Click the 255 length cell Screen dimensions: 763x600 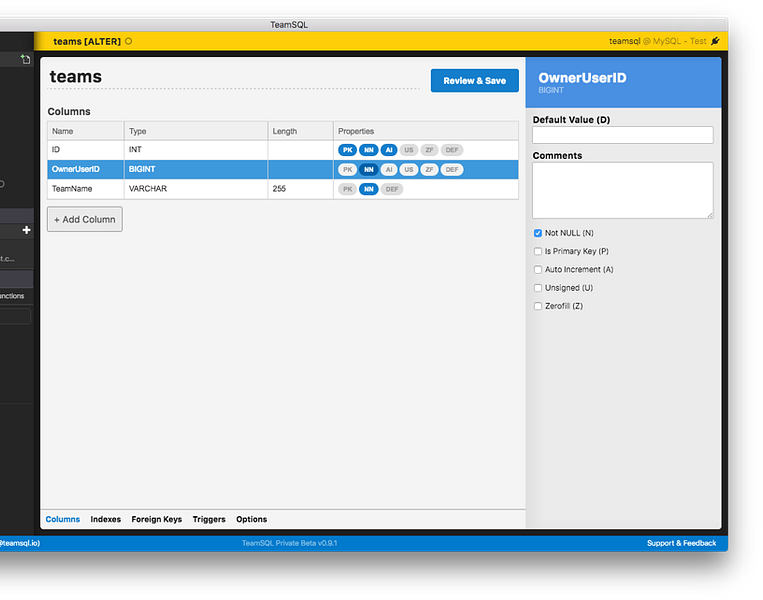[300, 189]
